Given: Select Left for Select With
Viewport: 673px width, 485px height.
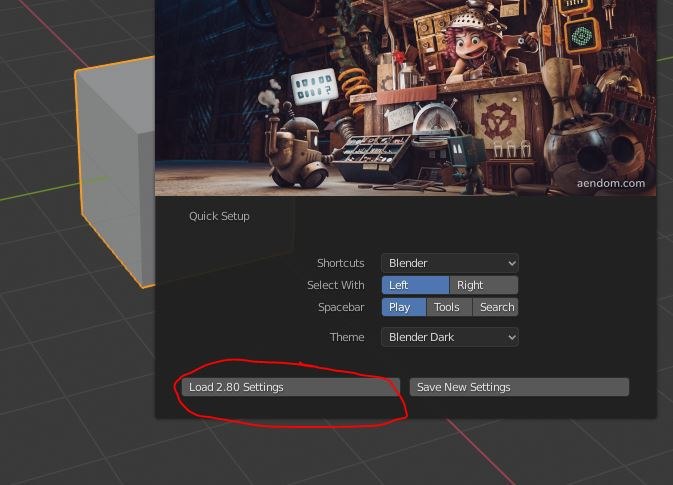Looking at the screenshot, I should tap(415, 285).
